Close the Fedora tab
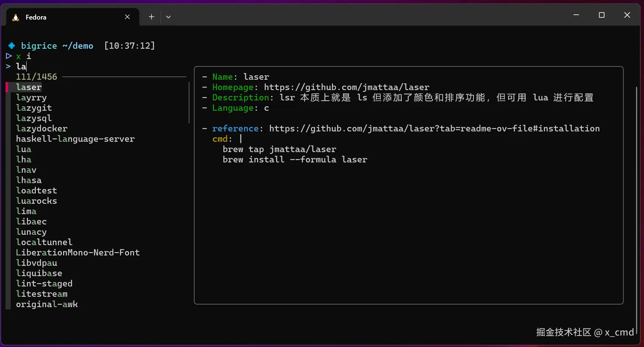 pos(127,17)
